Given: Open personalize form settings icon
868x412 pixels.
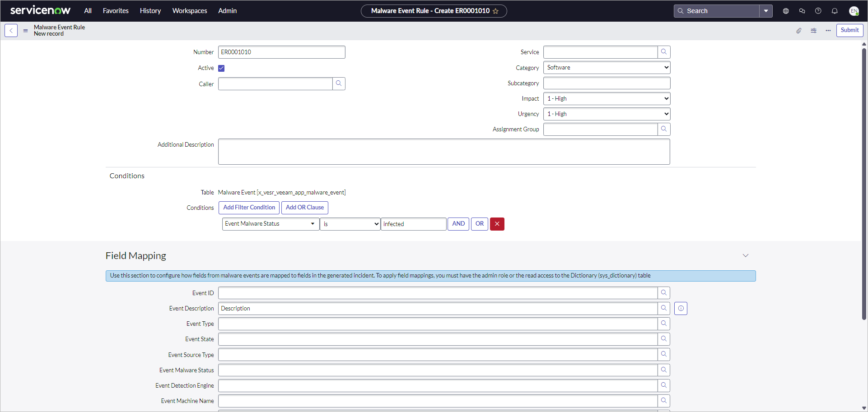Looking at the screenshot, I should (x=813, y=30).
